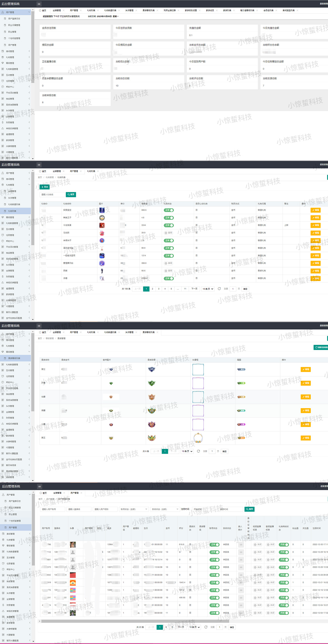Click the 骑士 noble medal badge icon

[152, 369]
